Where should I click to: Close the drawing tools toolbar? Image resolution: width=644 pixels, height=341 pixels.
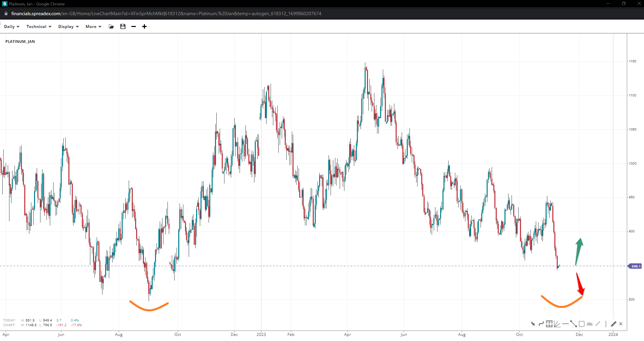click(x=621, y=324)
